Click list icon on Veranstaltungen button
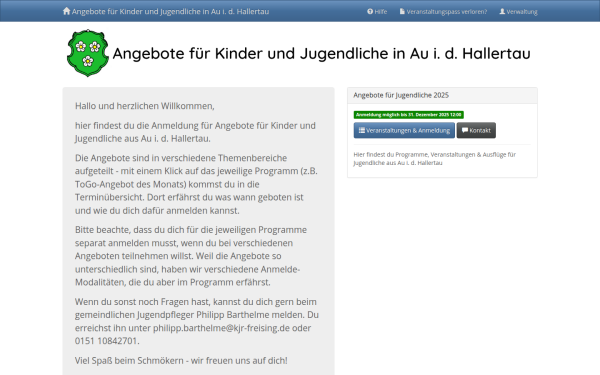The image size is (600, 375). [x=362, y=130]
